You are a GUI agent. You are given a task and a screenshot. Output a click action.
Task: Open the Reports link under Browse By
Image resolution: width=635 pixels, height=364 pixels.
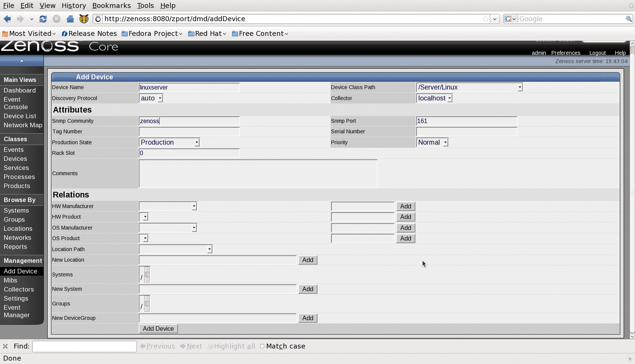point(15,247)
